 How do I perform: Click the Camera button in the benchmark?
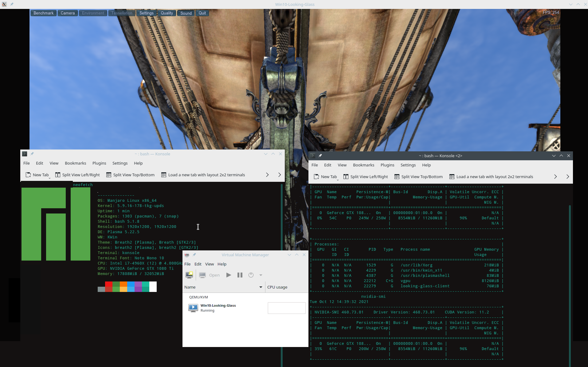coord(68,13)
